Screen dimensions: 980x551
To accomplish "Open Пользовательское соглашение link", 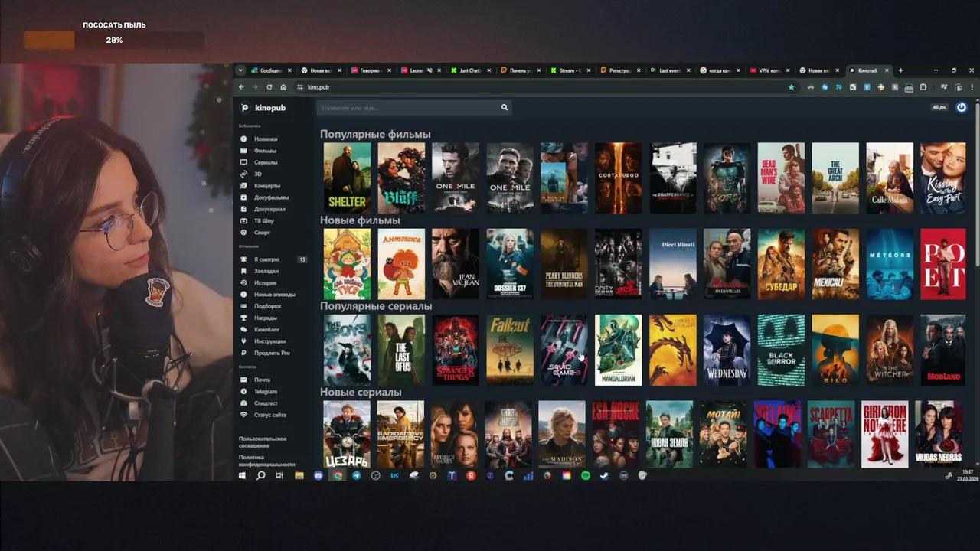I will tap(263, 442).
